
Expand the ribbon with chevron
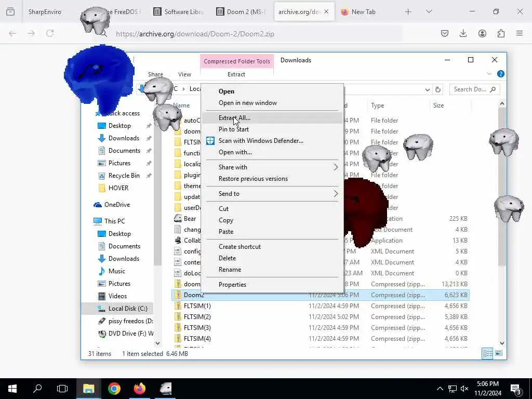[489, 74]
